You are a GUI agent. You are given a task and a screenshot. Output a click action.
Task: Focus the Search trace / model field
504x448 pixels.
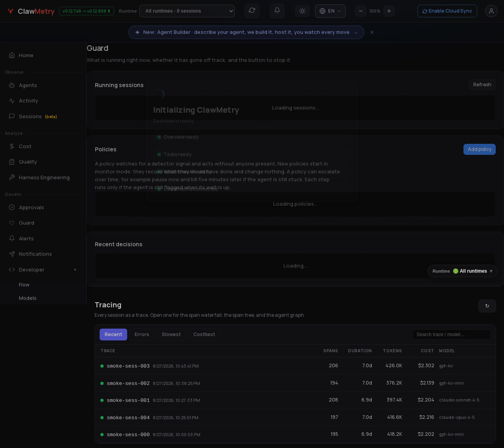452,335
